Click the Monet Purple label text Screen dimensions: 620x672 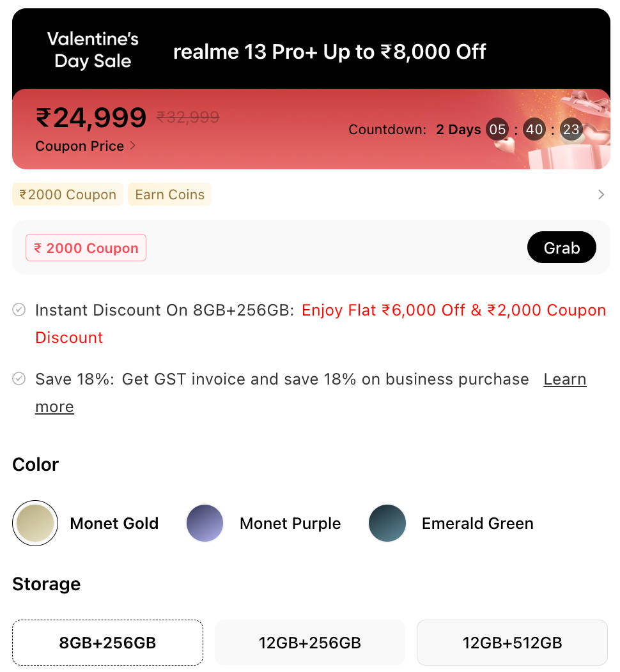290,524
